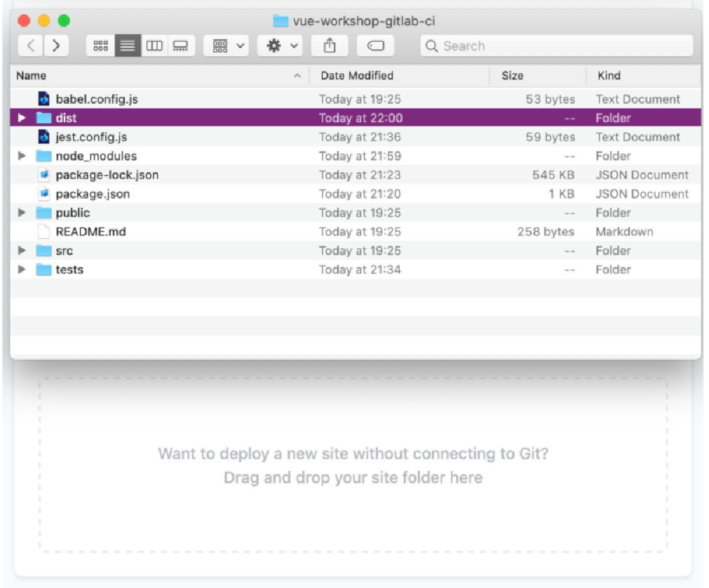Click the package-lock.json file icon
The width and height of the screenshot is (709, 588).
point(44,175)
